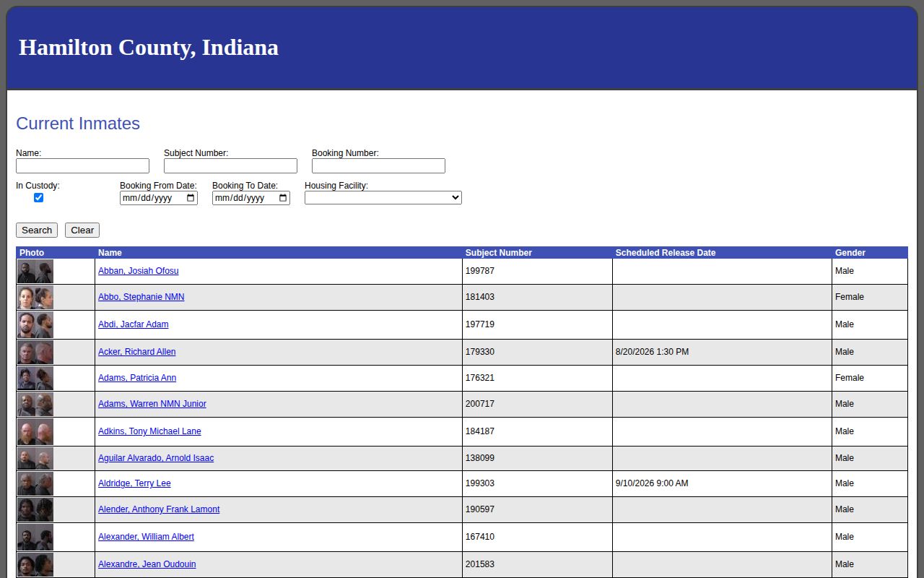This screenshot has height=578, width=924.
Task: Click the Current Inmates heading
Action: click(78, 124)
